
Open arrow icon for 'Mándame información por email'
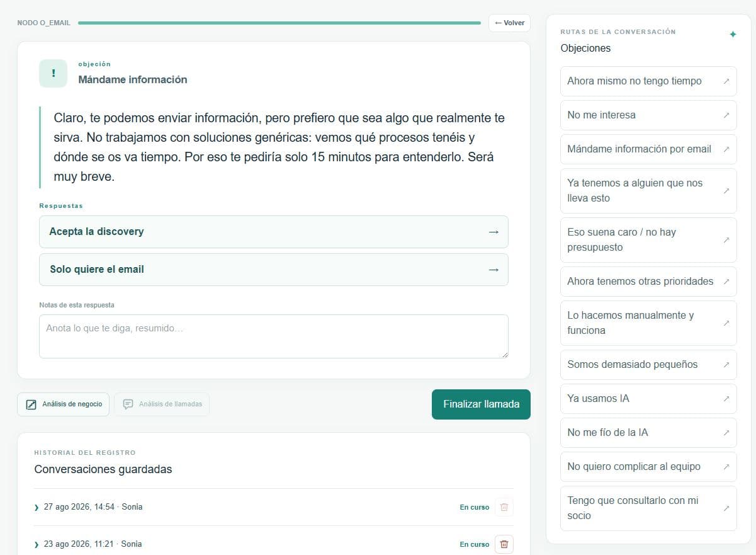(726, 149)
